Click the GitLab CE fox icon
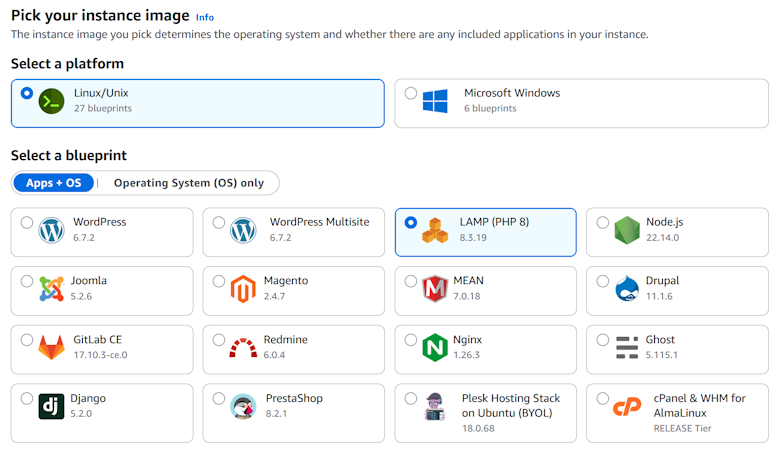Image resolution: width=780 pixels, height=449 pixels. (51, 347)
